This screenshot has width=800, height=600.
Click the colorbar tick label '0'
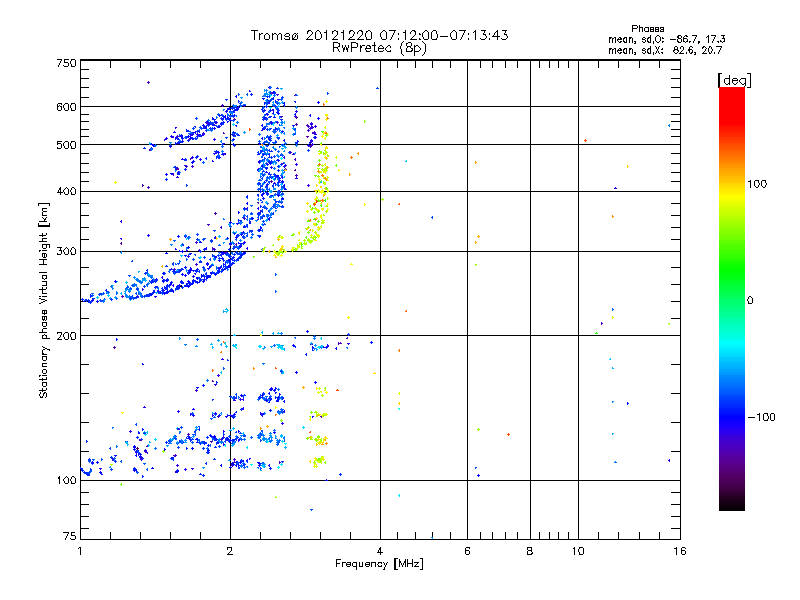click(750, 301)
